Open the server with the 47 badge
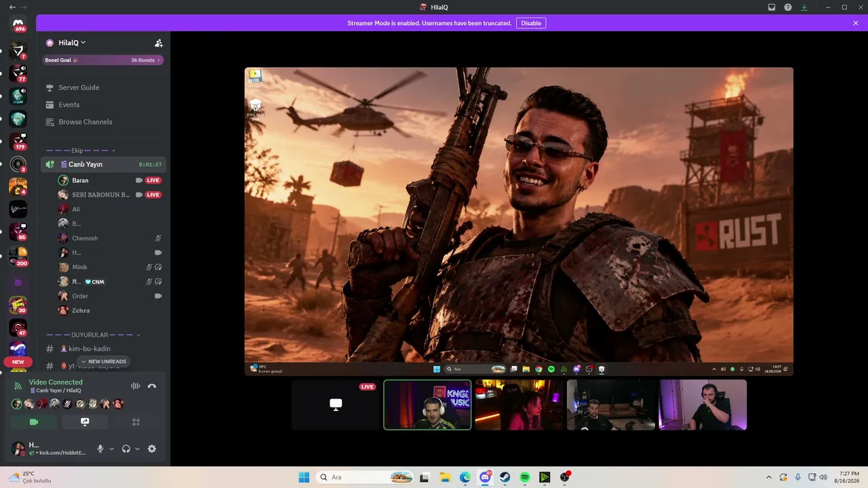This screenshot has width=868, height=488. (x=18, y=327)
